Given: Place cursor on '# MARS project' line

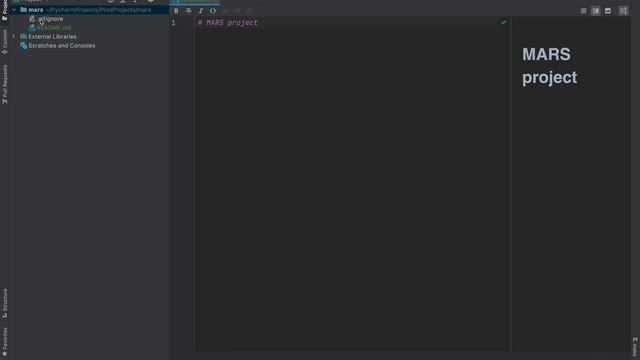Looking at the screenshot, I should point(228,23).
